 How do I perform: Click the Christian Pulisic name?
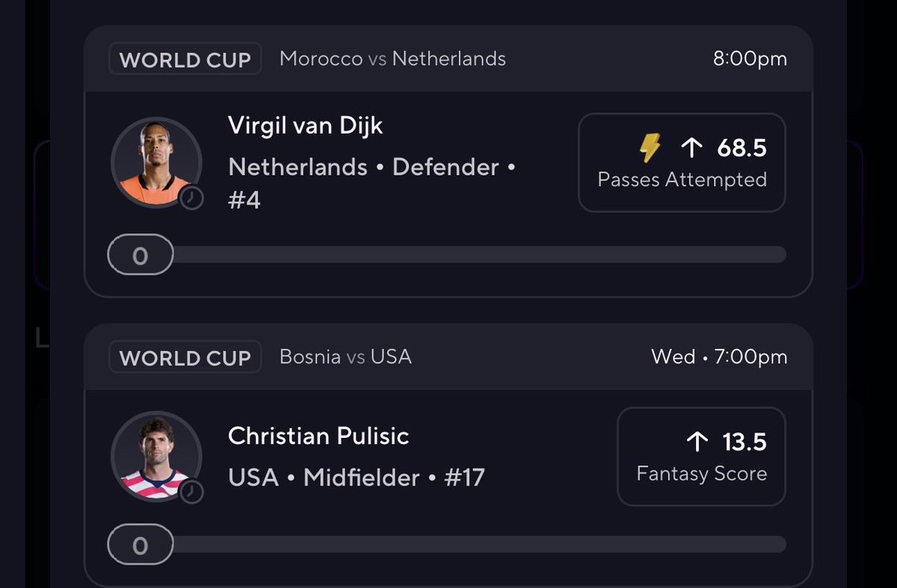[x=318, y=436]
